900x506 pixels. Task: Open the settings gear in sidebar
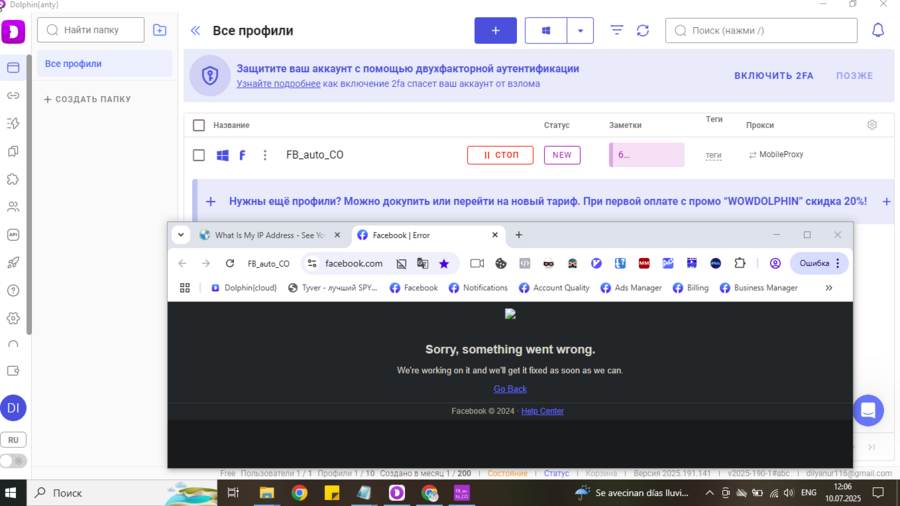coord(13,318)
